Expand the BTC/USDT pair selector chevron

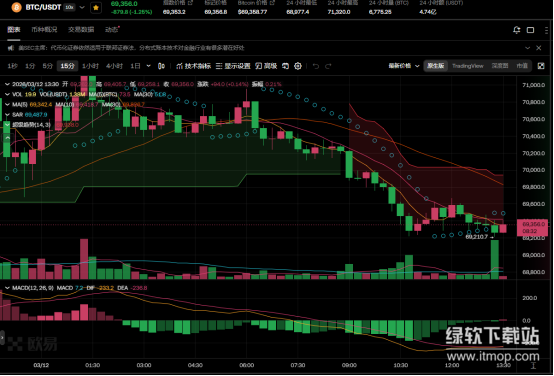pos(82,7)
